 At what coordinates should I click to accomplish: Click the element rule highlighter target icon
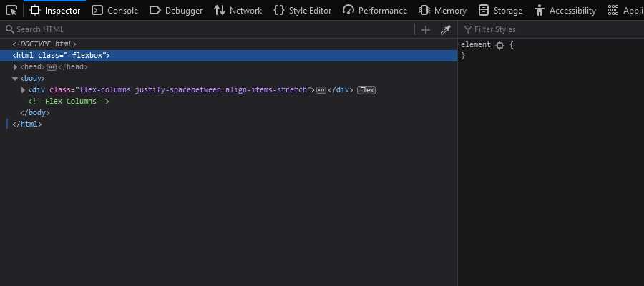(500, 45)
